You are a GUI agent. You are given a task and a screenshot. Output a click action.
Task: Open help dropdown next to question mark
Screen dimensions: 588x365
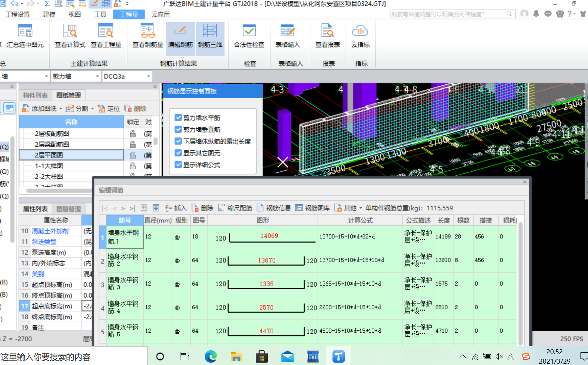coord(574,14)
